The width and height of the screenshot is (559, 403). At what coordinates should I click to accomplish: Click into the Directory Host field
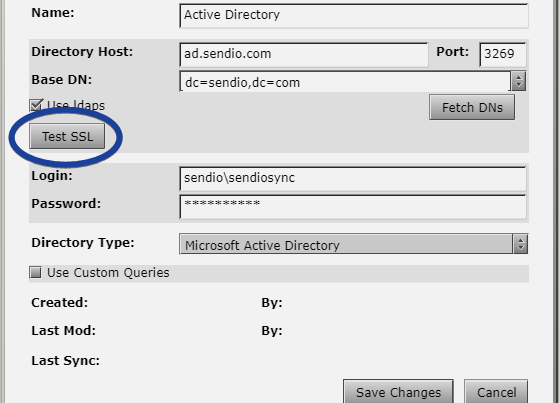(304, 55)
